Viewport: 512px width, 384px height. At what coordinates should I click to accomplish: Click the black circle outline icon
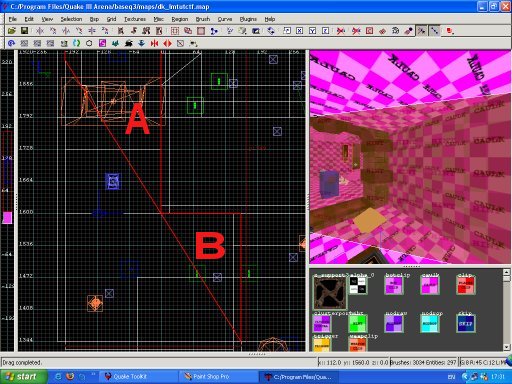89,43
